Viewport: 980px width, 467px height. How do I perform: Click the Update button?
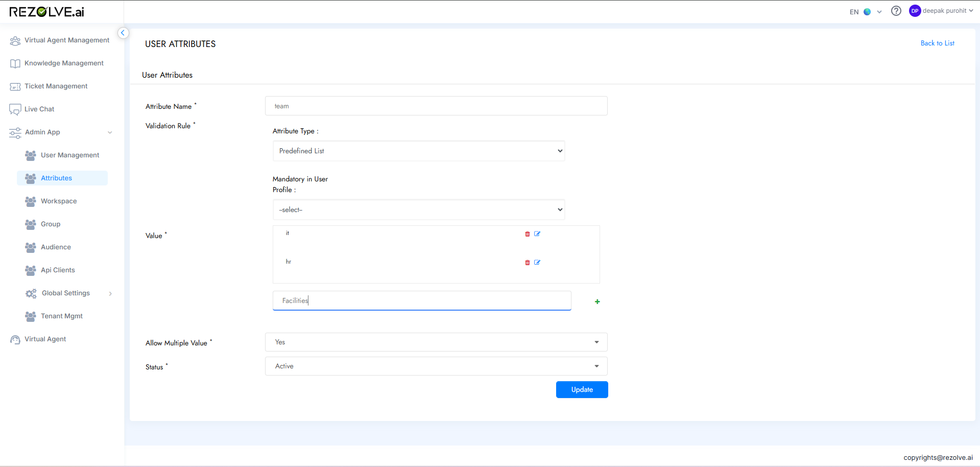[x=582, y=389]
